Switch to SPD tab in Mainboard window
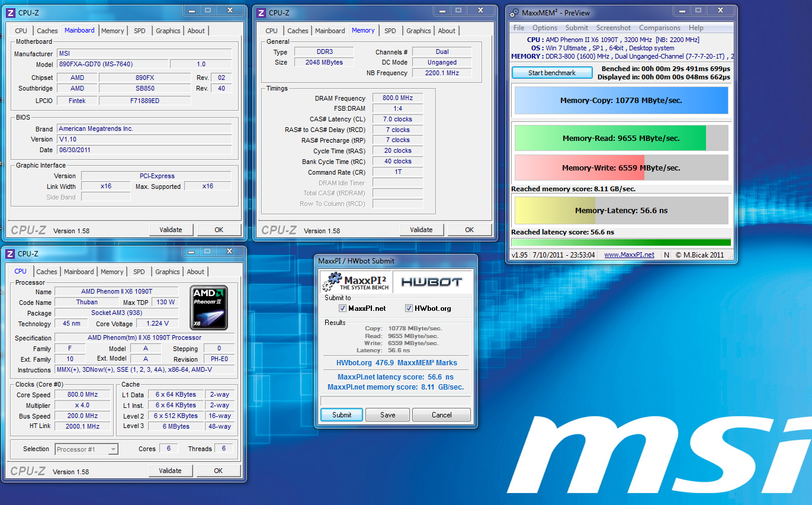Image resolution: width=812 pixels, height=505 pixels. point(140,31)
